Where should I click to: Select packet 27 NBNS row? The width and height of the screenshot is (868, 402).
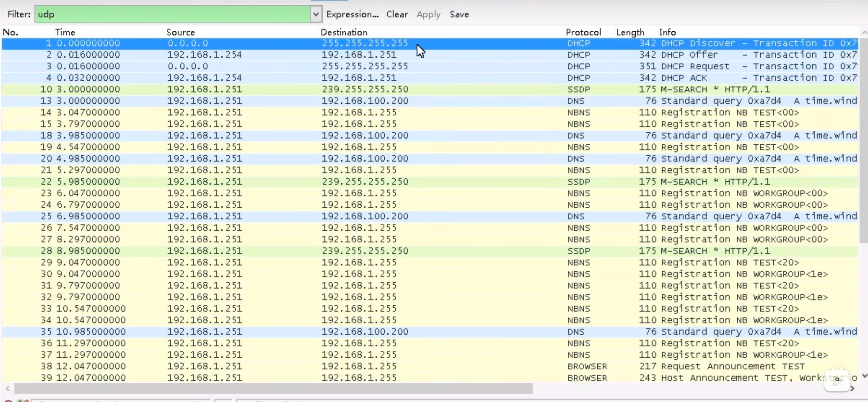pos(430,239)
